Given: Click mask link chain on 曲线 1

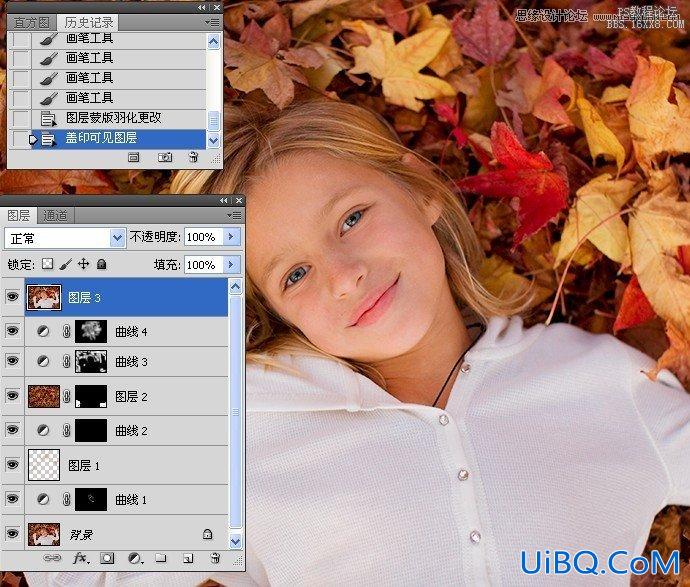Looking at the screenshot, I should [x=67, y=499].
